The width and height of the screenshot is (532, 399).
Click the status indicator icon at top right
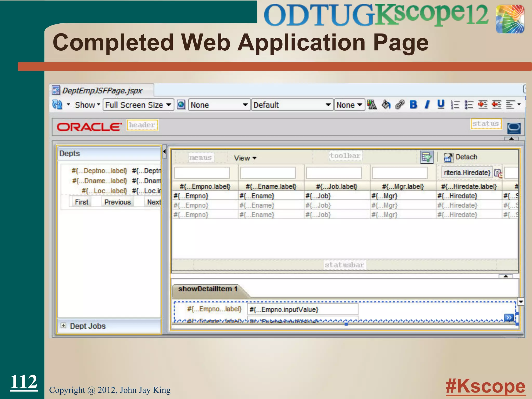click(x=514, y=128)
